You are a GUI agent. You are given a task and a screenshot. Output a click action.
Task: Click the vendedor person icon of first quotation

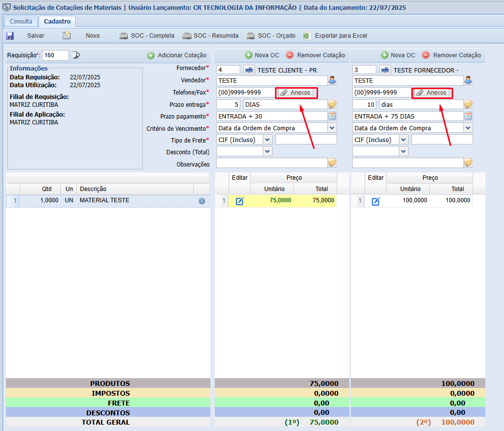tap(332, 80)
